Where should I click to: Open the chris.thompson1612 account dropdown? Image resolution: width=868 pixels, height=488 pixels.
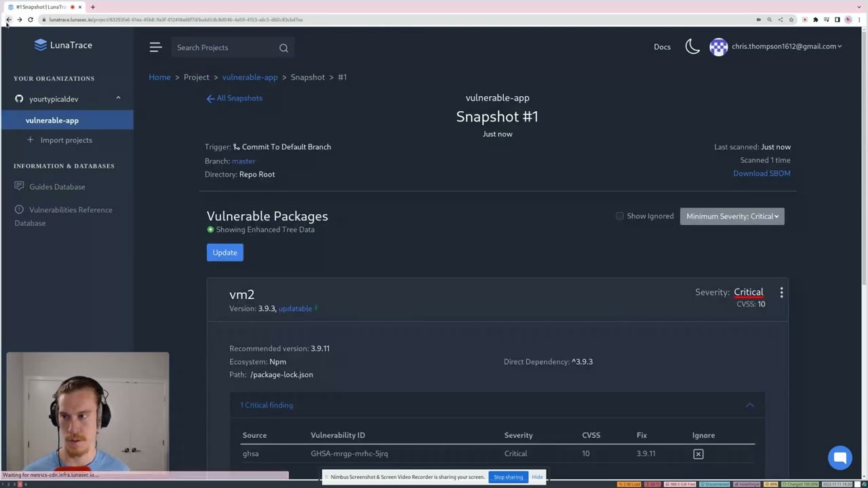point(787,46)
